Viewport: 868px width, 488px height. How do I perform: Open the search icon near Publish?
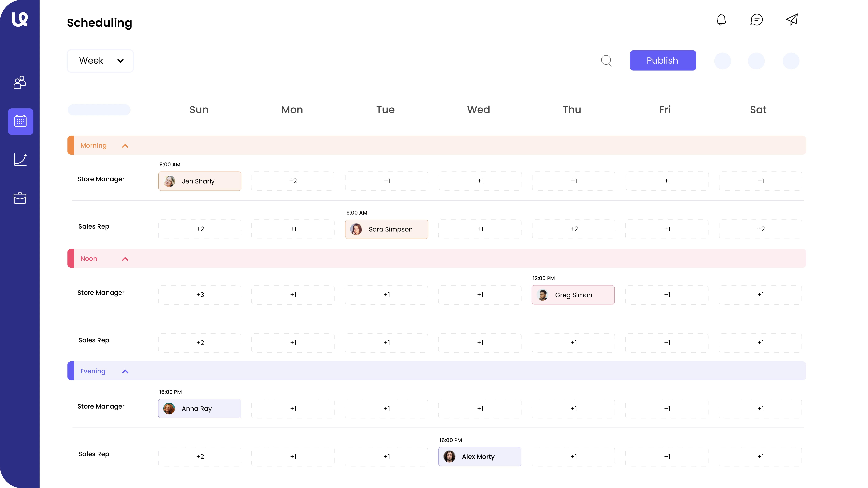tap(606, 61)
